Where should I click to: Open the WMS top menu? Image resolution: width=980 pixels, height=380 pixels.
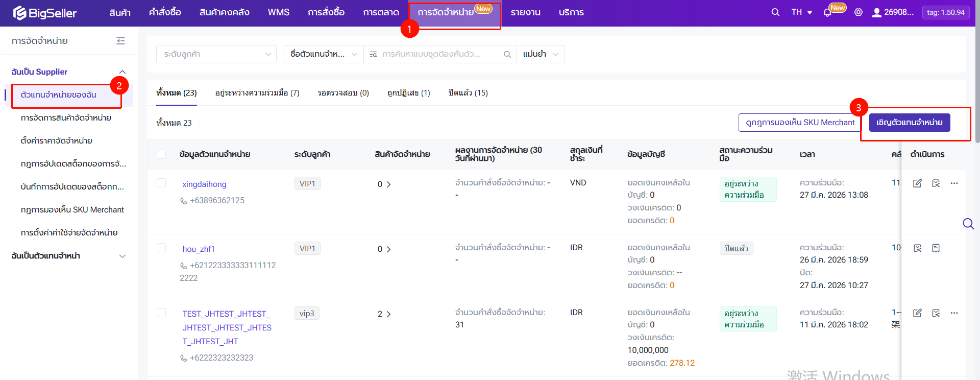click(279, 12)
